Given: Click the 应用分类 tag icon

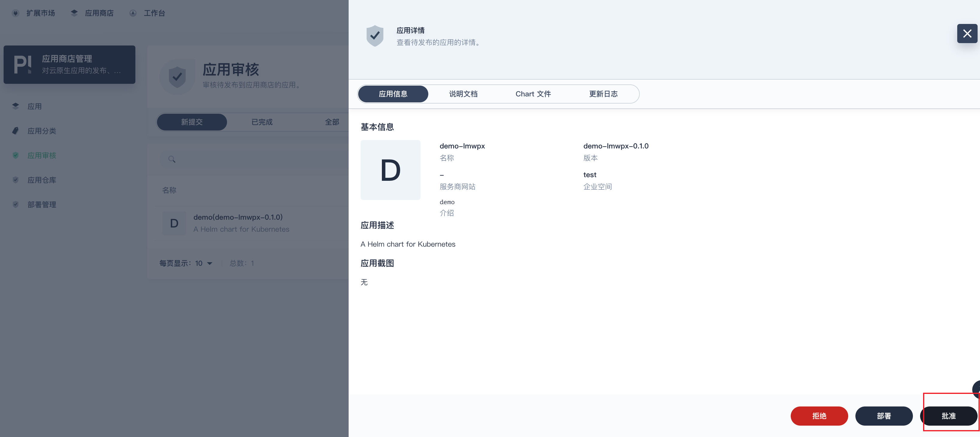Looking at the screenshot, I should point(16,131).
